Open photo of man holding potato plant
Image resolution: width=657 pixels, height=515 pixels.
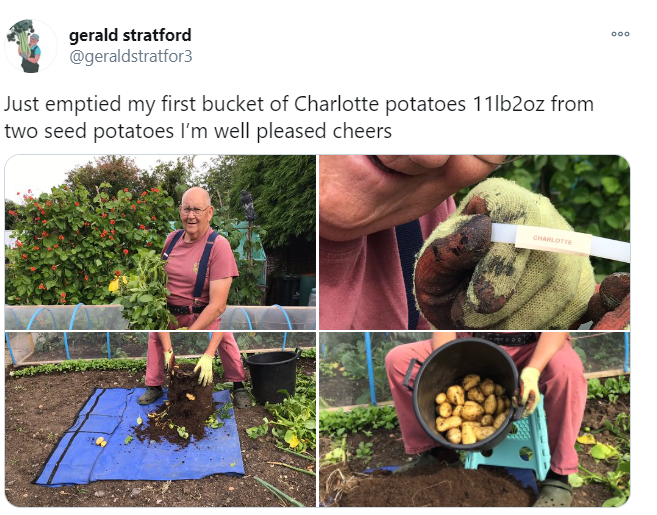pyautogui.click(x=160, y=242)
